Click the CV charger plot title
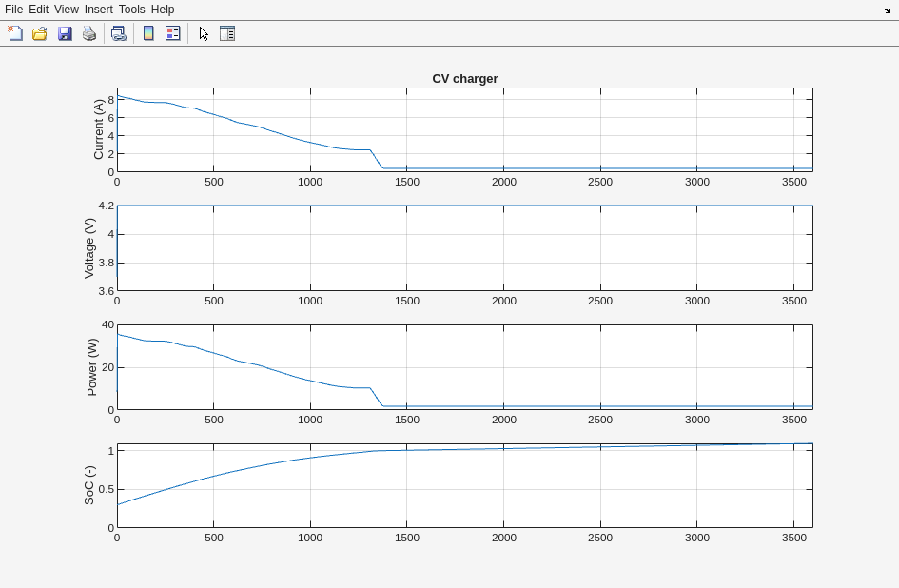The height and width of the screenshot is (588, 899). [x=464, y=79]
